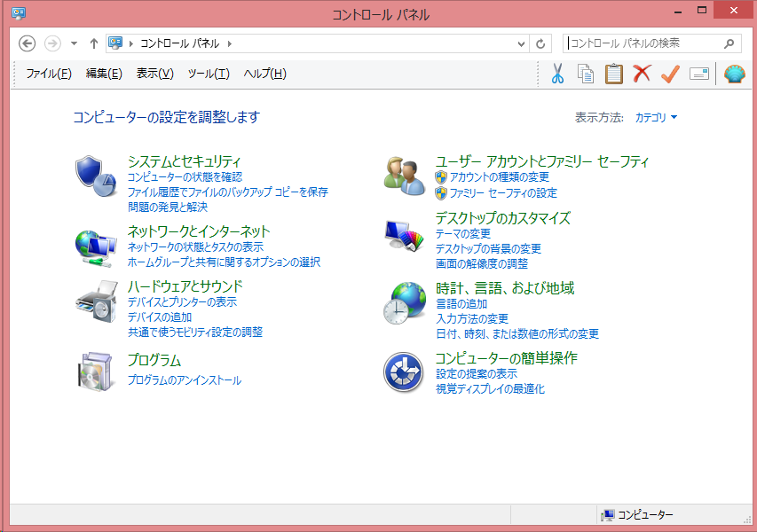Click the Ease of Access icon
The width and height of the screenshot is (757, 532).
click(404, 372)
